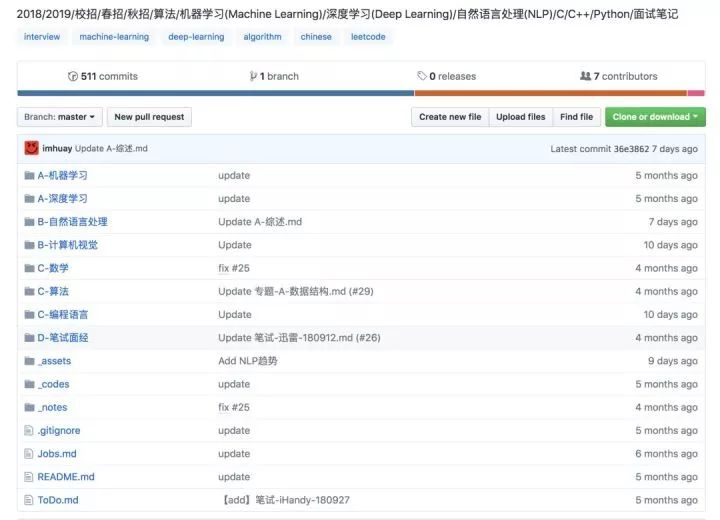Click folder icon beside _assets

click(29, 361)
